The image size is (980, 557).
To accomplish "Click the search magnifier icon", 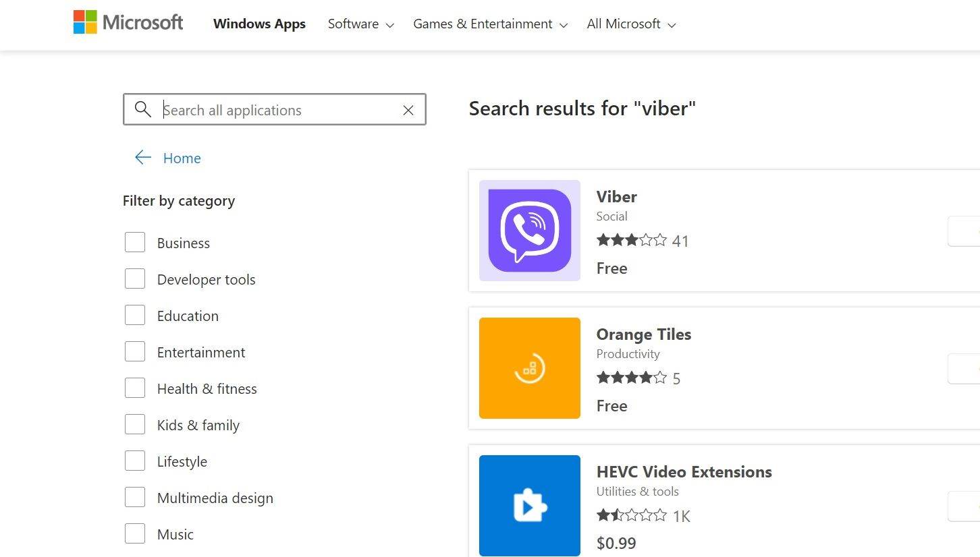I will coord(142,109).
